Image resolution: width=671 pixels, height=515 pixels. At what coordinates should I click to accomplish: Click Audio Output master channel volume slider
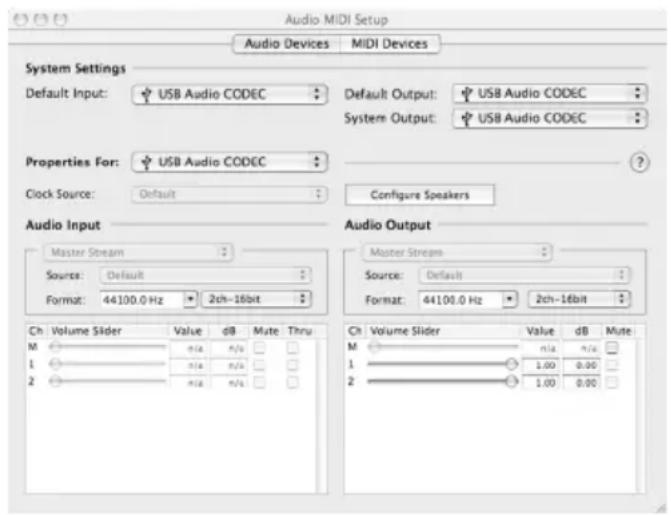click(x=443, y=346)
